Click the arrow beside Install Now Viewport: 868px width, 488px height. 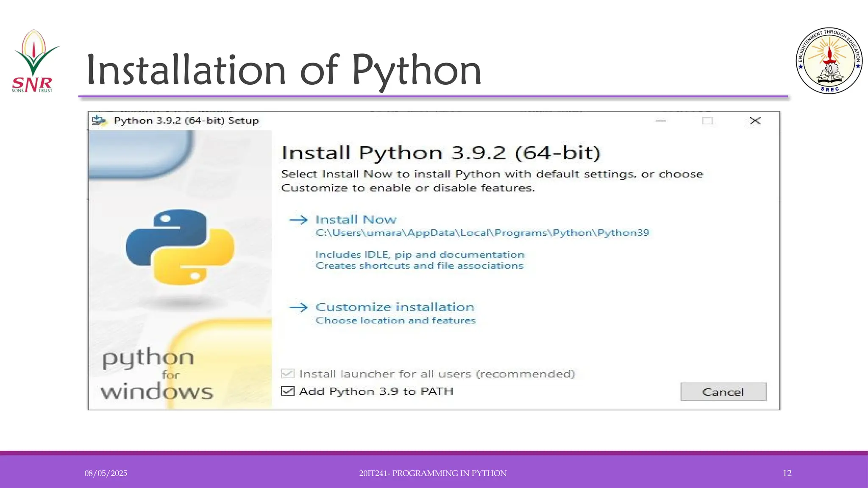click(x=298, y=219)
